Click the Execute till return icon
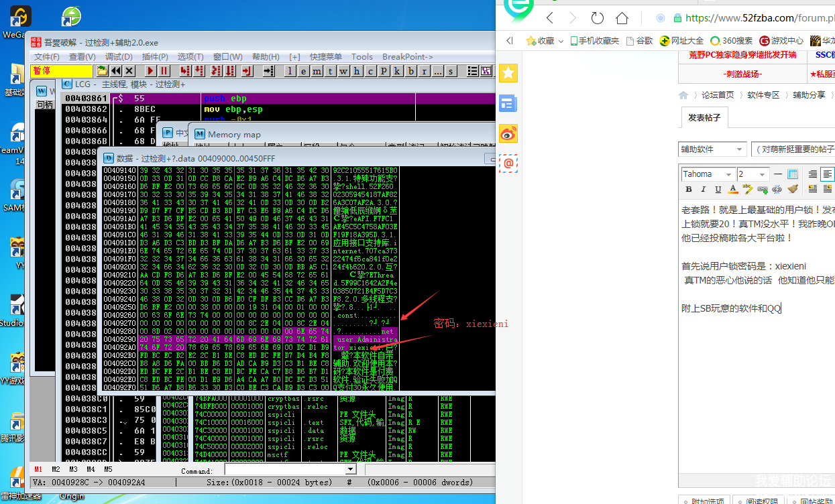This screenshot has height=504, width=835. click(x=247, y=70)
